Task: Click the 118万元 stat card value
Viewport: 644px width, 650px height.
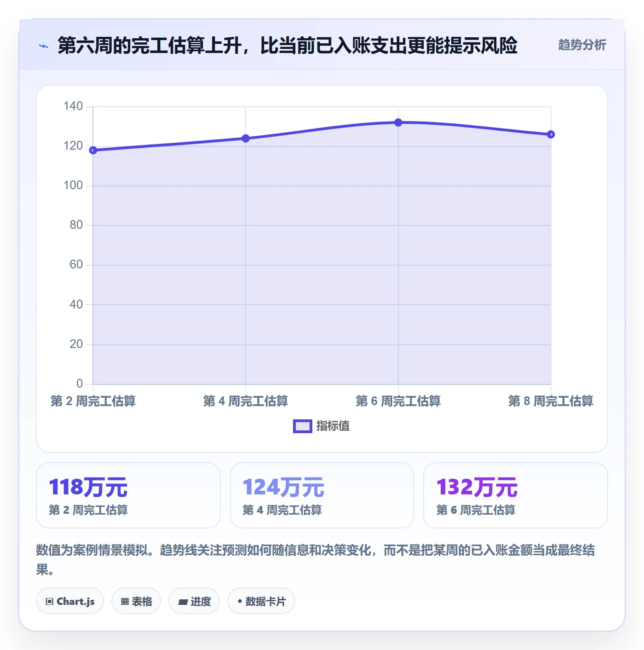Action: click(x=88, y=487)
